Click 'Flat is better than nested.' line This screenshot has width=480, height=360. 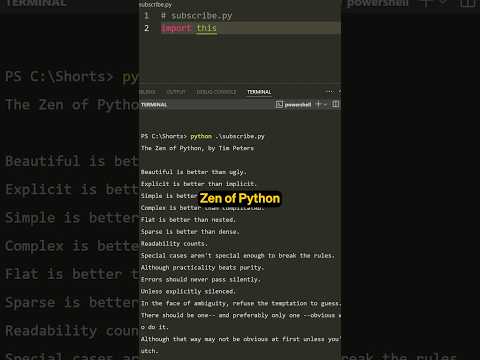188,220
